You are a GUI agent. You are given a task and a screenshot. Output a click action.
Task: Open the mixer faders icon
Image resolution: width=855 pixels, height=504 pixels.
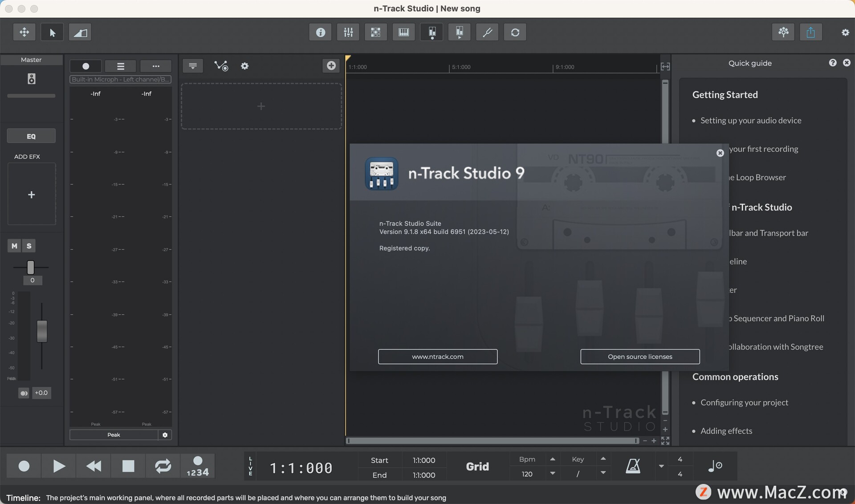(x=348, y=32)
